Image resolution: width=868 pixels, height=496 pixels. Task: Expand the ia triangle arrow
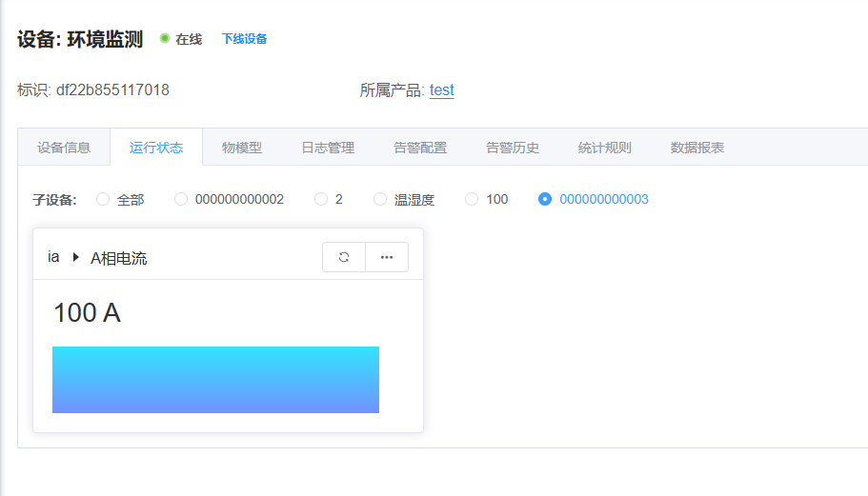pyautogui.click(x=76, y=257)
